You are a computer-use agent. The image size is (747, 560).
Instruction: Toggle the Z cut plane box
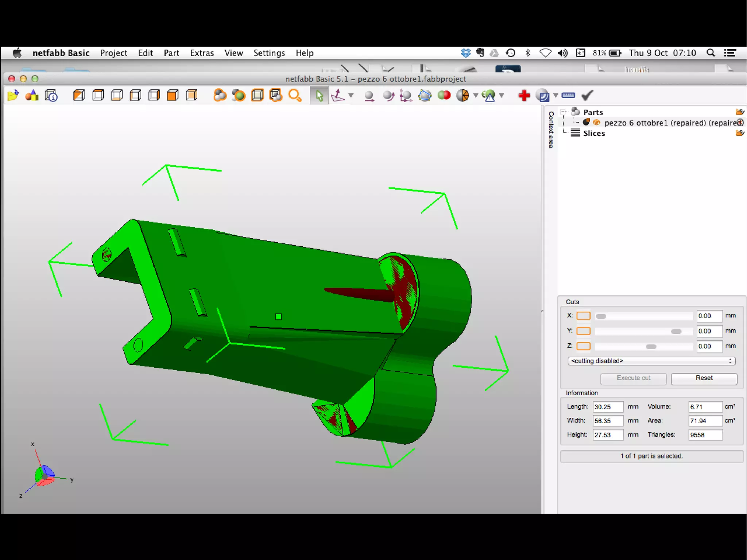(583, 346)
